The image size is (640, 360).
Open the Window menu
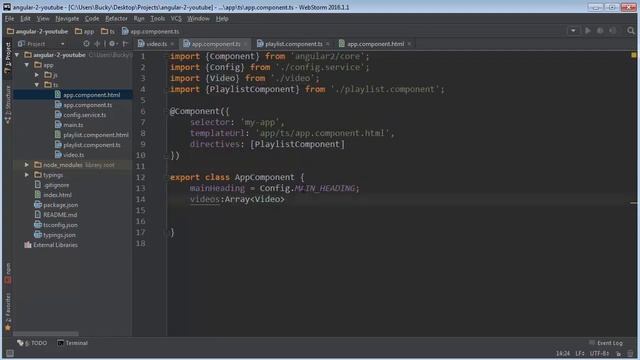[198, 19]
